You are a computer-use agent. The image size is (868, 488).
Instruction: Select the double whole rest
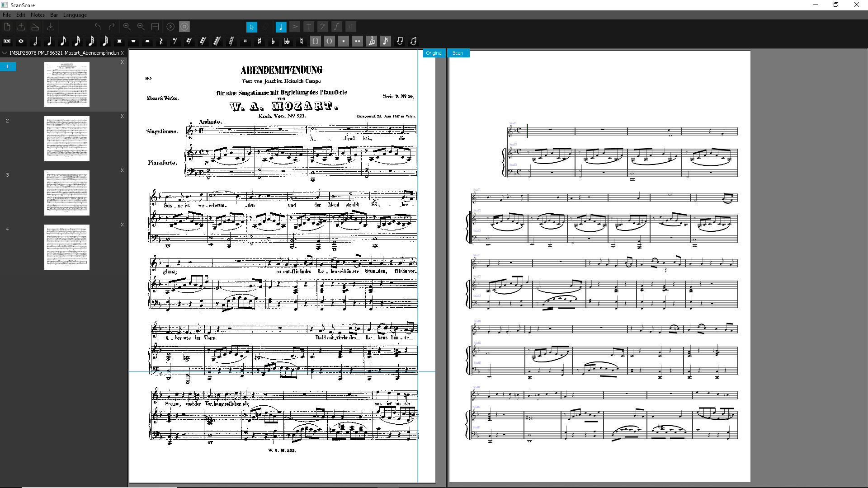pos(119,41)
